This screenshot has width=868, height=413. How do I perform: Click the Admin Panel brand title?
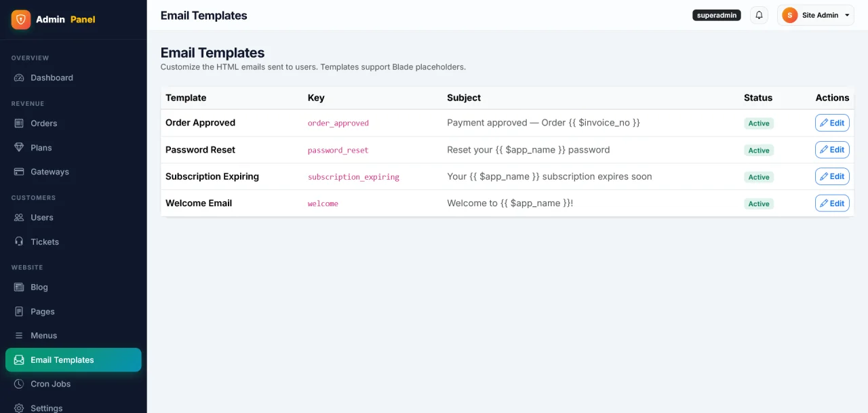66,20
